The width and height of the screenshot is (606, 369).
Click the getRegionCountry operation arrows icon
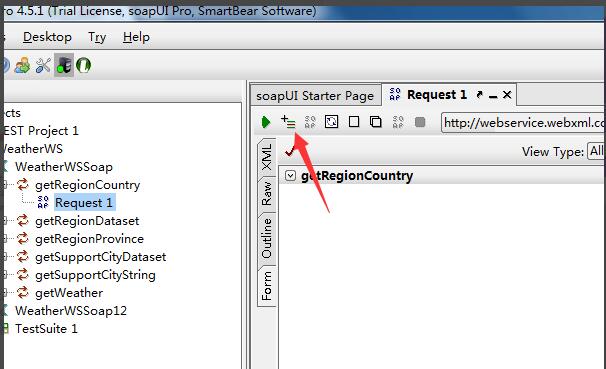coord(23,185)
